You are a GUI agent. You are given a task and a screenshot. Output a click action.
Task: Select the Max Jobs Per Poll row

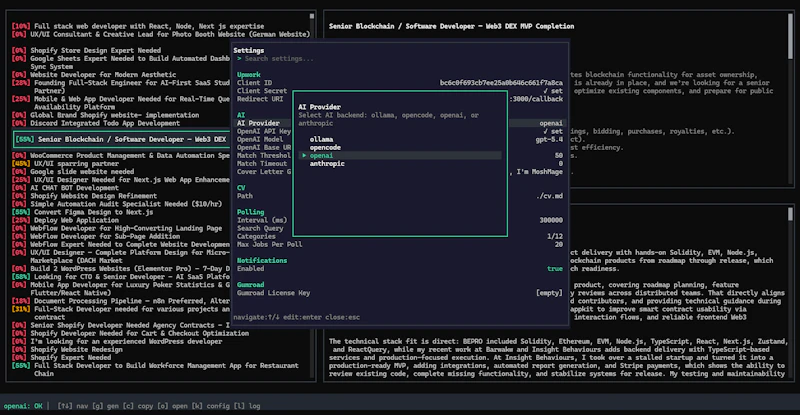[x=400, y=245]
